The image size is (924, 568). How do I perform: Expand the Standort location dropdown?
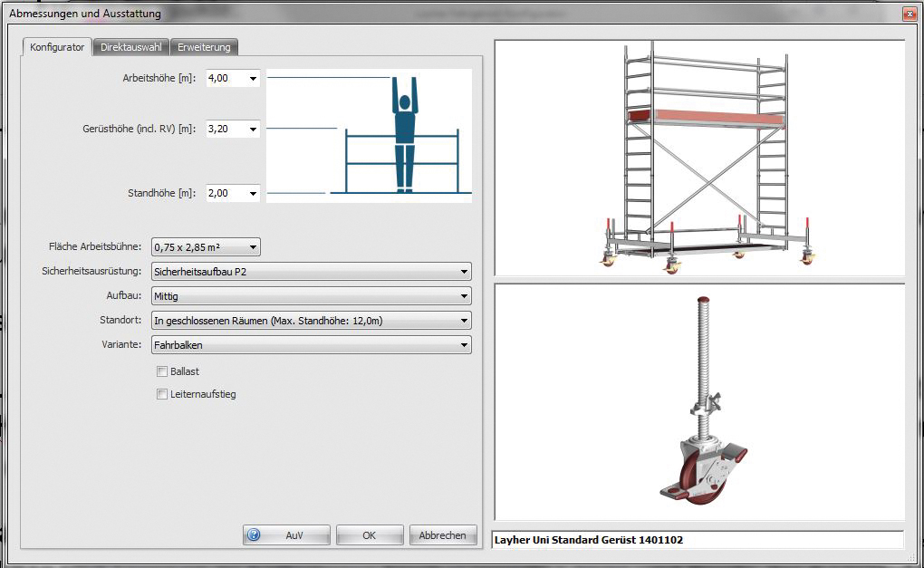464,321
